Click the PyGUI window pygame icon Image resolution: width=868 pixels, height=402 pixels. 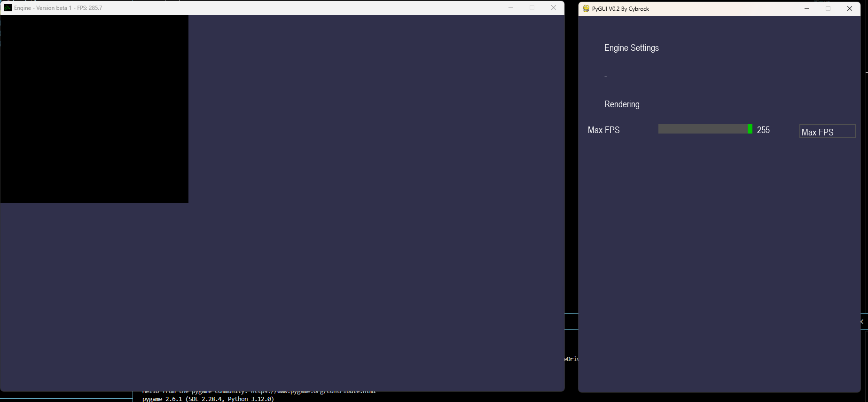(586, 8)
